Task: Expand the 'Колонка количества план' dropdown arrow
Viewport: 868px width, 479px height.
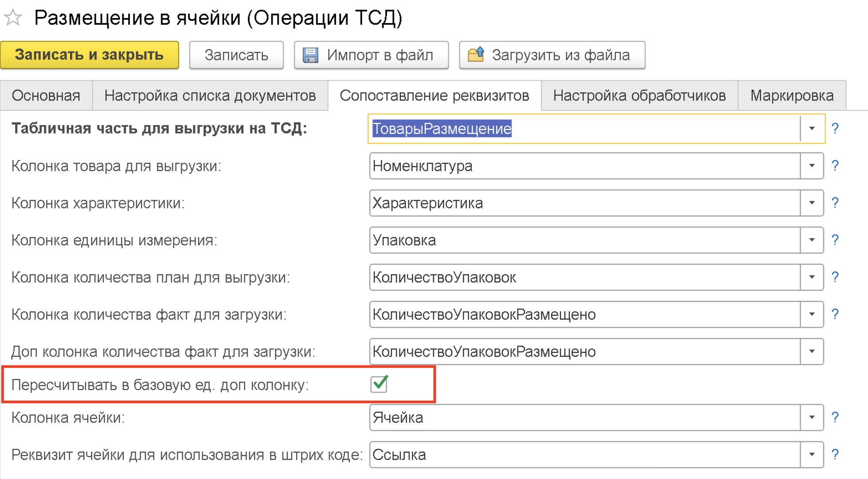Action: pos(812,277)
